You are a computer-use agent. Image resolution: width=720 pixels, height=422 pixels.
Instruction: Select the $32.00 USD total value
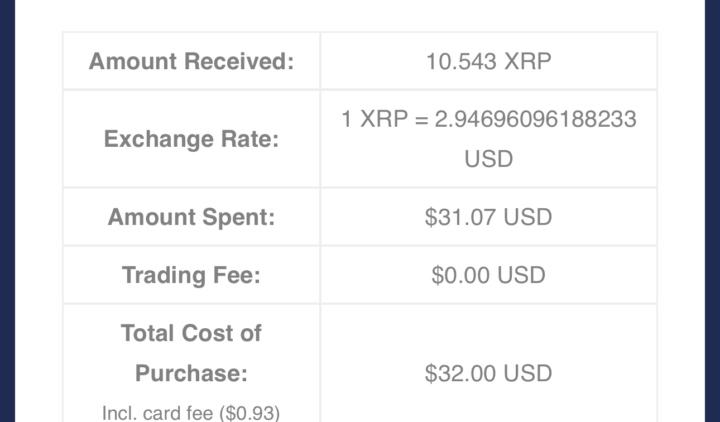click(488, 373)
